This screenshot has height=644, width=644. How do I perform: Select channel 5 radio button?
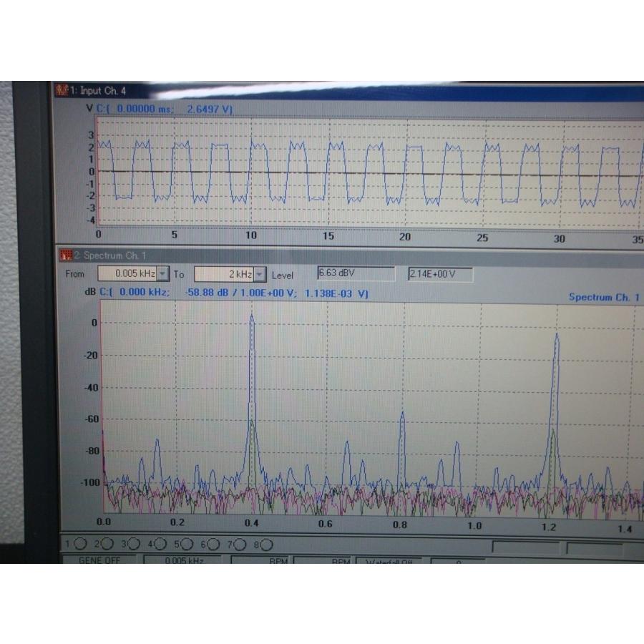click(x=187, y=545)
